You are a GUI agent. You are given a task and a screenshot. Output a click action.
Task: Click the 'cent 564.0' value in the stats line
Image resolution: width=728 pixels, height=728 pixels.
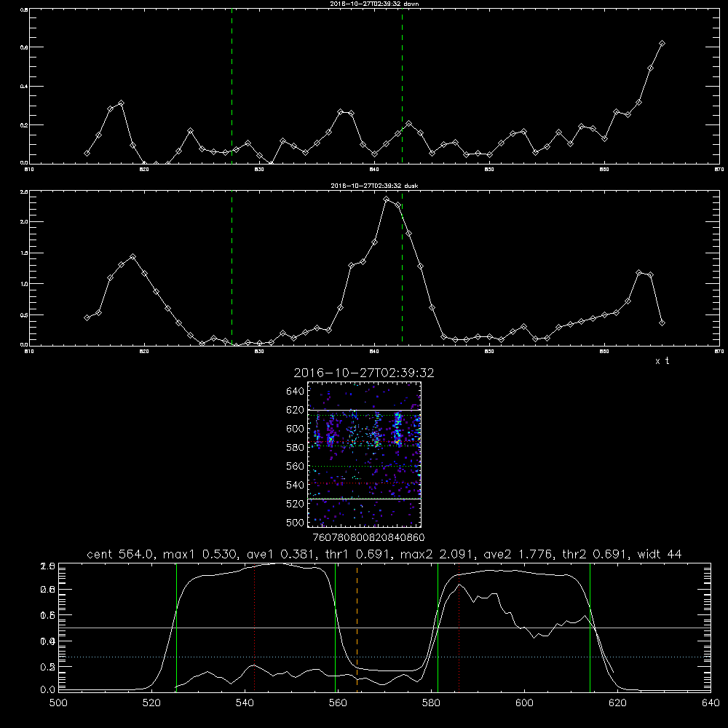(x=120, y=554)
